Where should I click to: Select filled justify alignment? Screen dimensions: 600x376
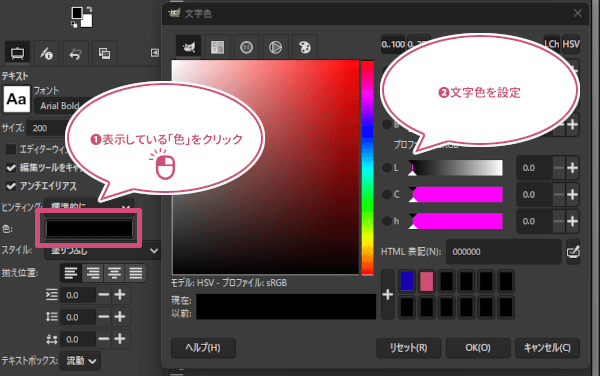coord(135,273)
